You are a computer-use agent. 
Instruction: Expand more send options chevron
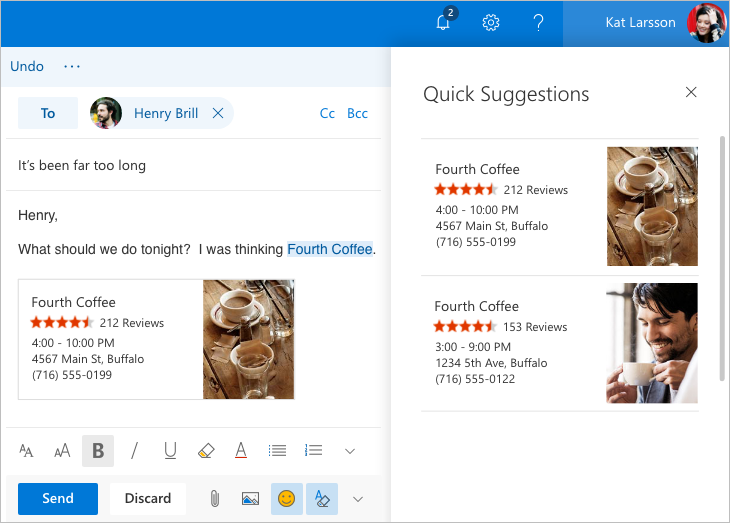click(x=358, y=498)
